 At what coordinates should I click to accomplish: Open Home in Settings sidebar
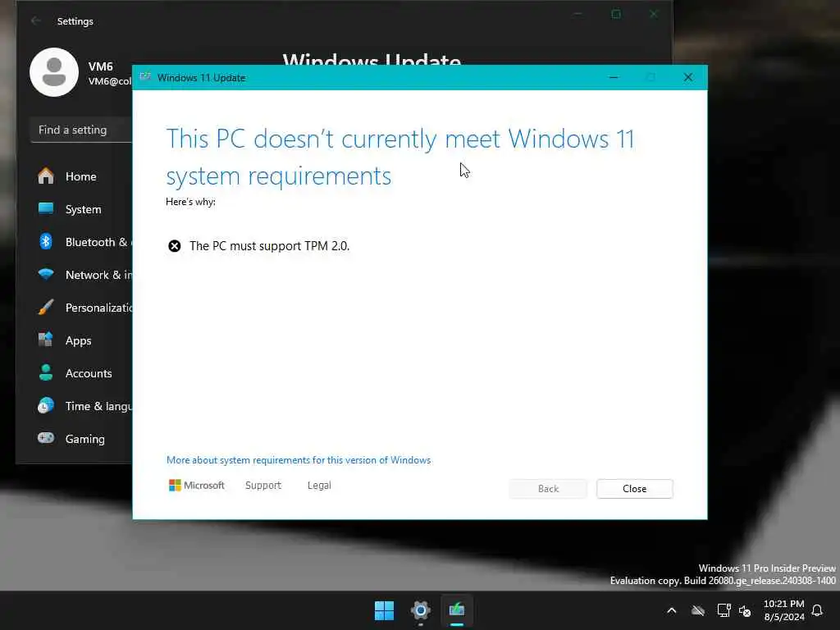(80, 177)
